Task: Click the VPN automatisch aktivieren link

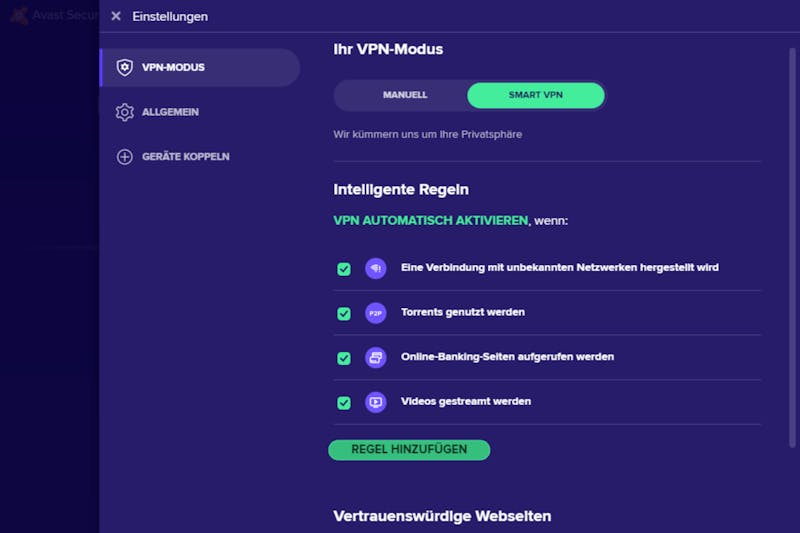Action: [431, 220]
